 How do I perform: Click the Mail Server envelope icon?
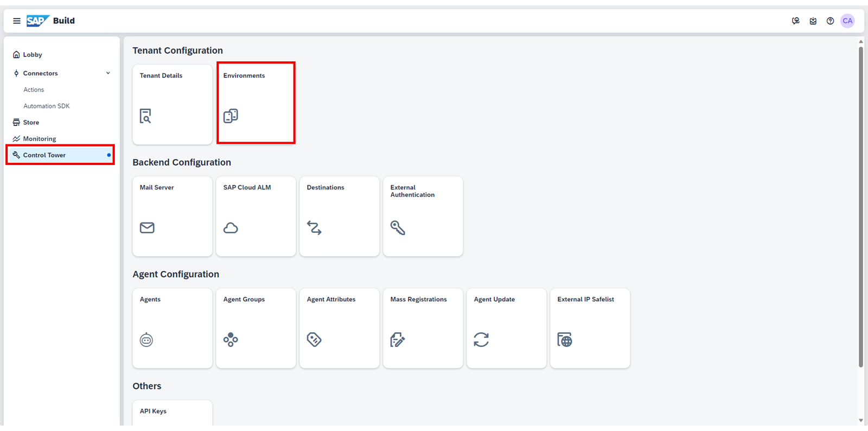147,227
